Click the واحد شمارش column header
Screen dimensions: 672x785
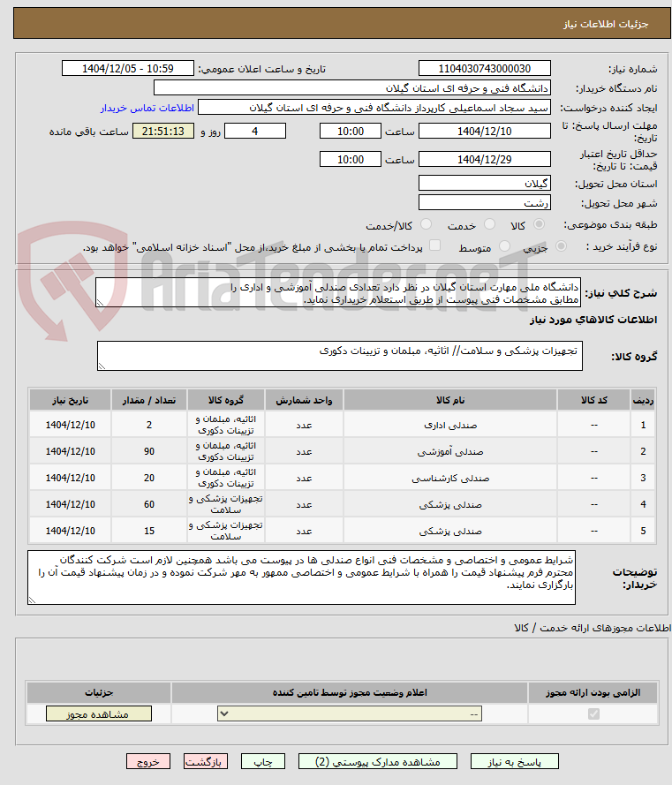[x=304, y=401]
